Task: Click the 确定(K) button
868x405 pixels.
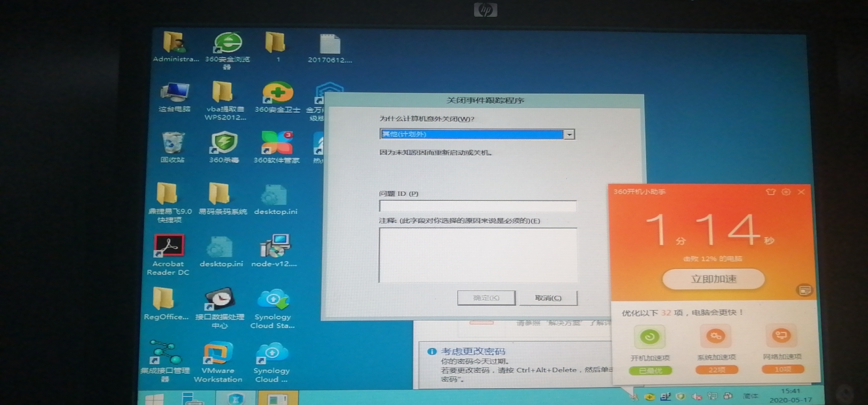Action: (x=486, y=298)
